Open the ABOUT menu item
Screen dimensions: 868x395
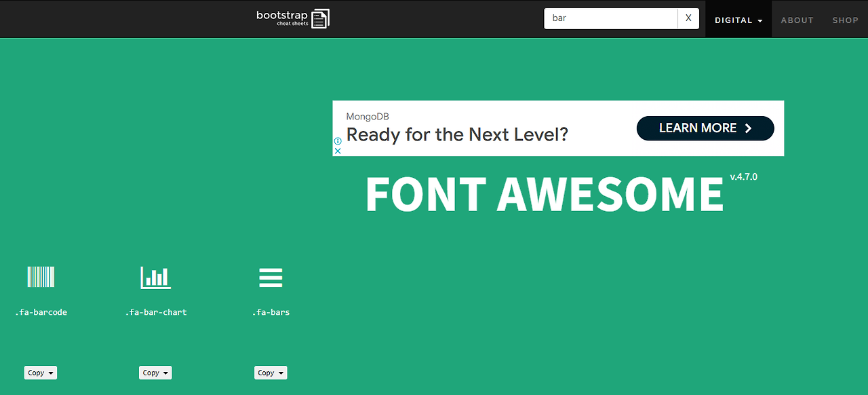[797, 20]
